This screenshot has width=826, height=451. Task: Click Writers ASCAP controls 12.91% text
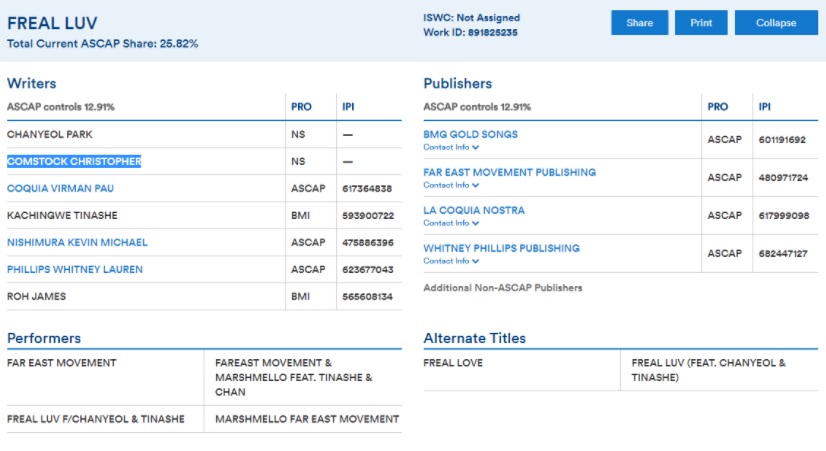pyautogui.click(x=61, y=107)
